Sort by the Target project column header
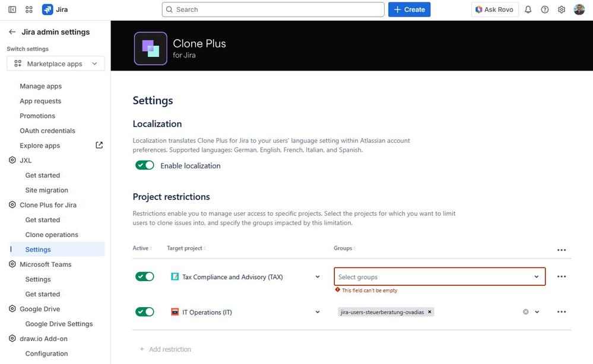Screen dimensions: 593x364 (186, 248)
